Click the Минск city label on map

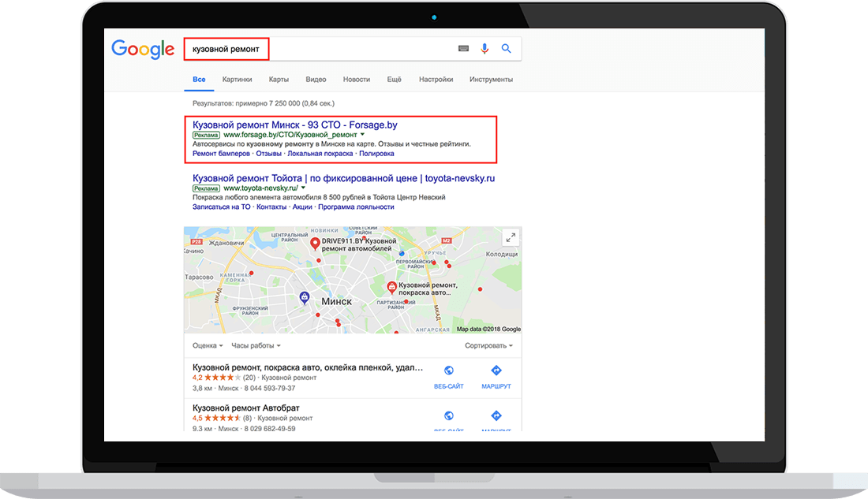coord(337,301)
